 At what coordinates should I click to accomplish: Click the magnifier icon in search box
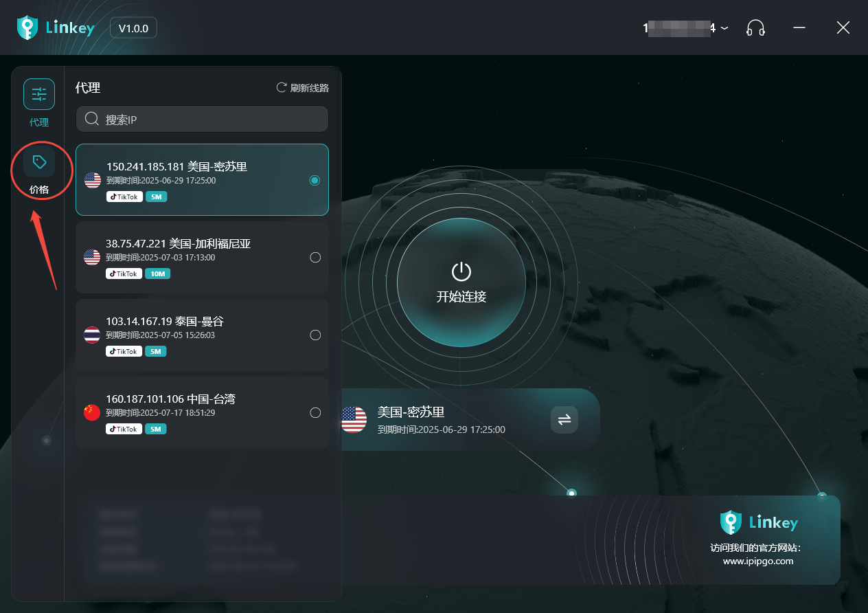(x=92, y=120)
